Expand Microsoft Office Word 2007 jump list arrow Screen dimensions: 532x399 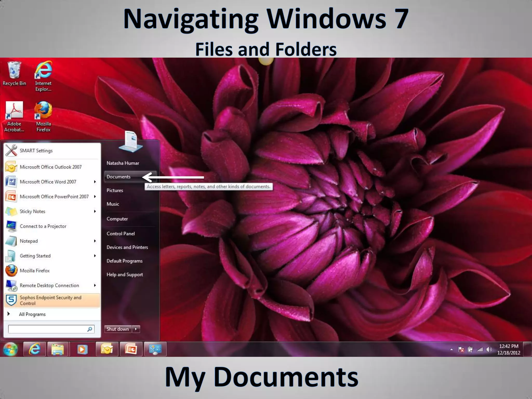[95, 182]
